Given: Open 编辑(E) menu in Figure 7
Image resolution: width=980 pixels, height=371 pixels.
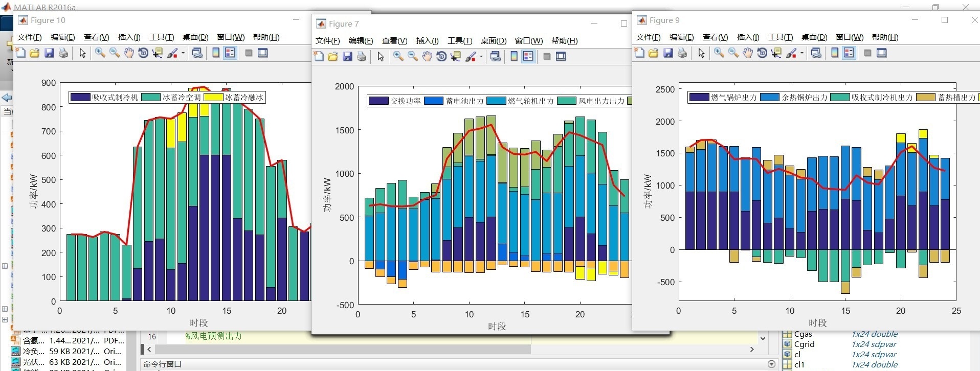Looking at the screenshot, I should (361, 41).
